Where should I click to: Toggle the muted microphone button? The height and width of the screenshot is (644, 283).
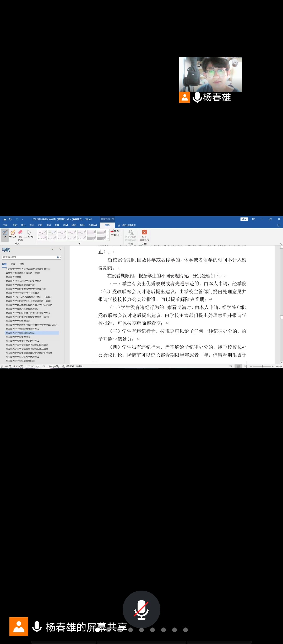coord(141,609)
